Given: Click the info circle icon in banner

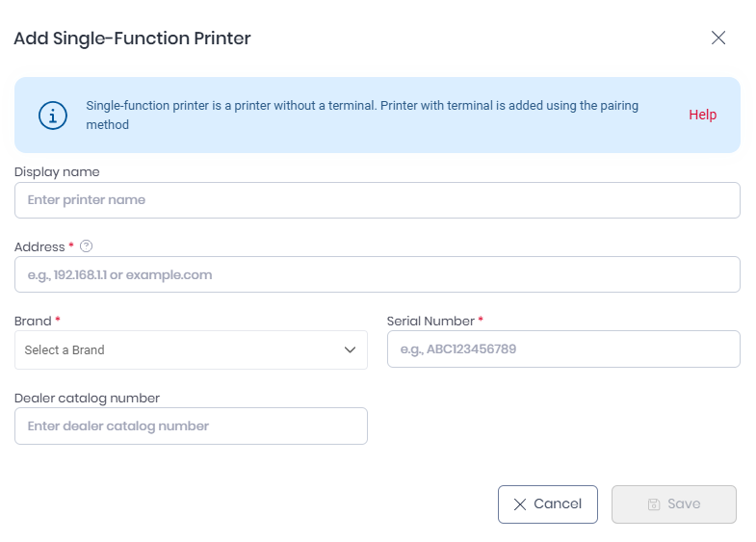Looking at the screenshot, I should point(53,116).
